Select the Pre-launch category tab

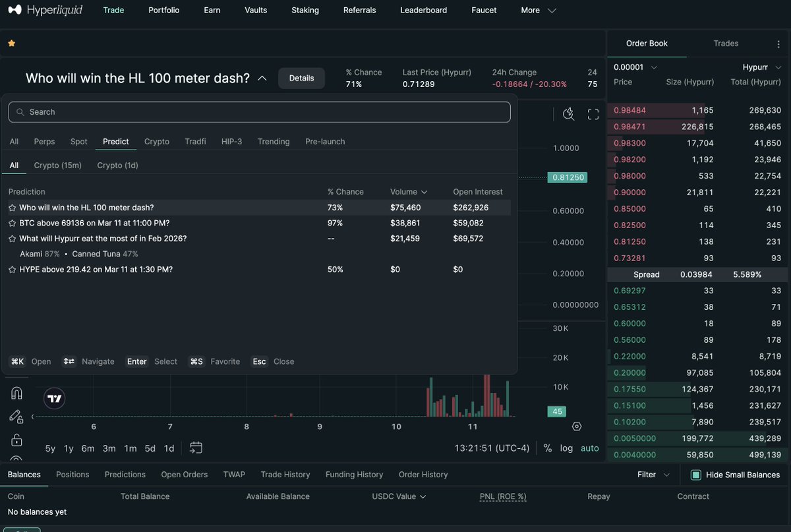pos(325,142)
